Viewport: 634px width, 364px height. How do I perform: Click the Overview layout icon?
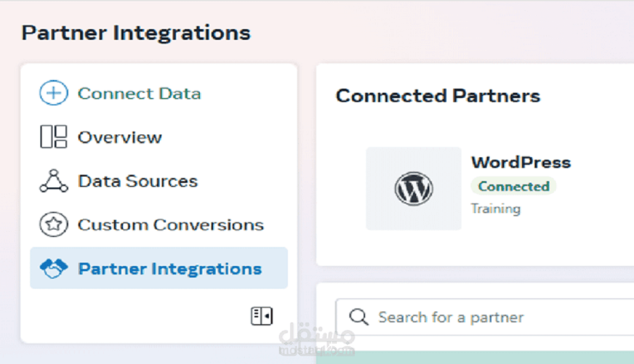coord(54,137)
